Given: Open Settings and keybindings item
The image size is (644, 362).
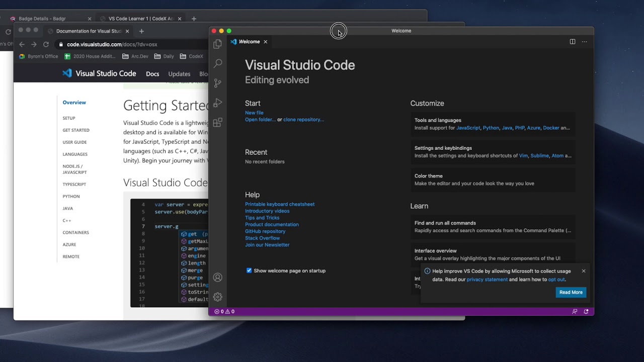Looking at the screenshot, I should click(493, 152).
